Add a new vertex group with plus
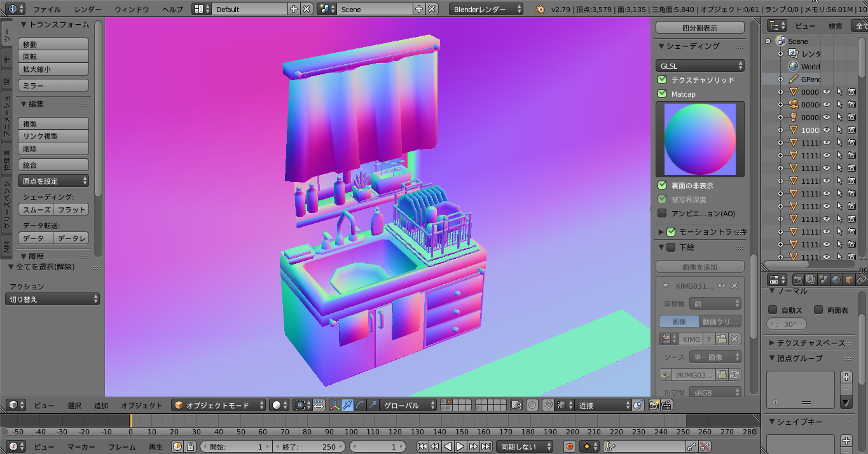868x454 pixels. [846, 377]
